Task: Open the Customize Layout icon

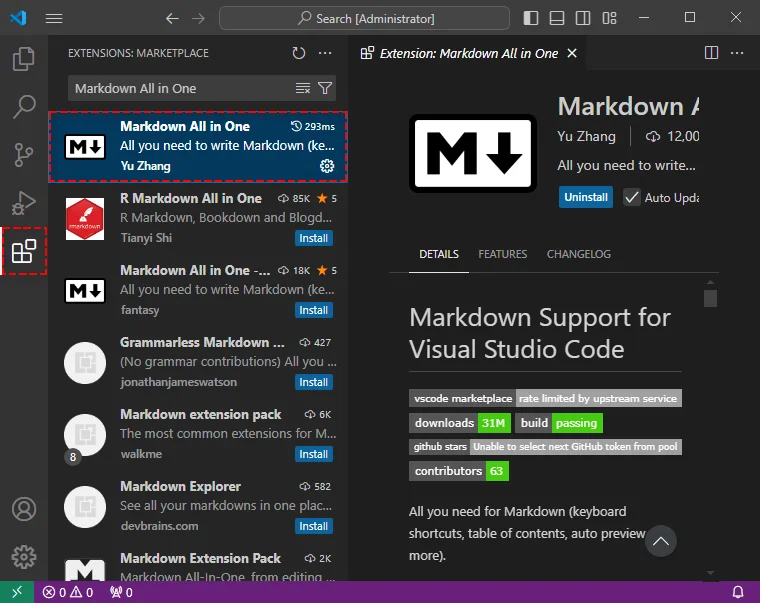Action: coord(609,18)
